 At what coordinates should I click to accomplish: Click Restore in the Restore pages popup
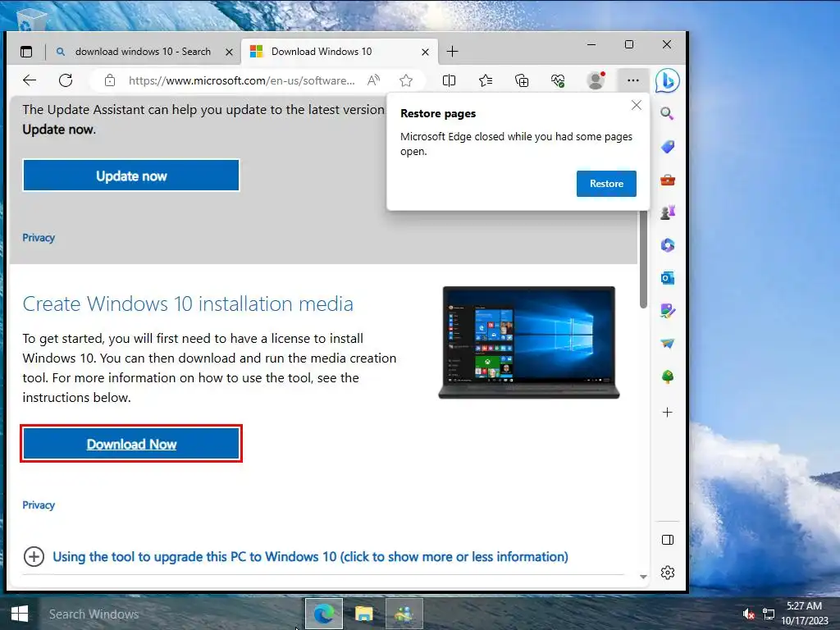[606, 184]
